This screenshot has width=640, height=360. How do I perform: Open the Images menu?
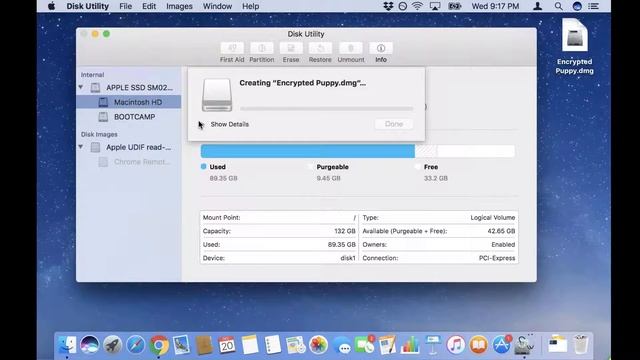[x=179, y=6]
